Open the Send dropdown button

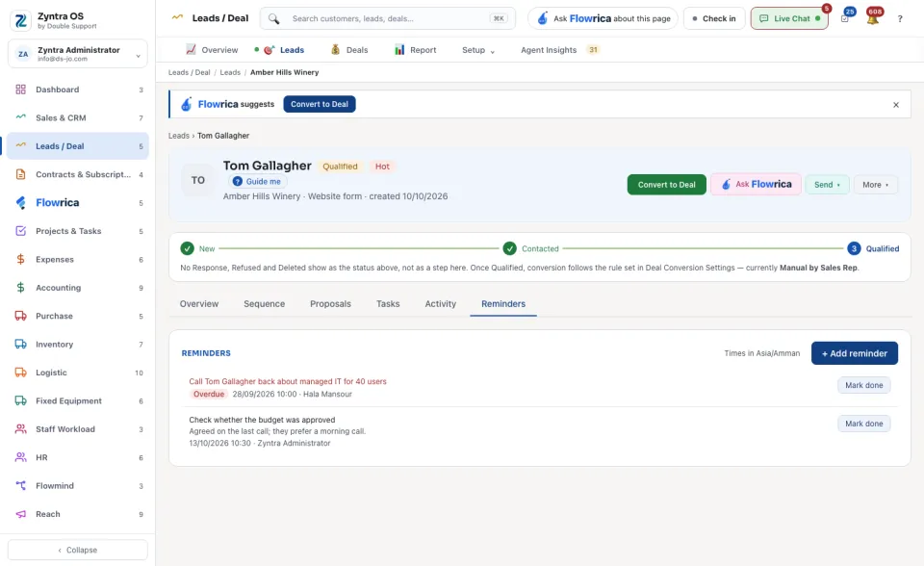828,185
